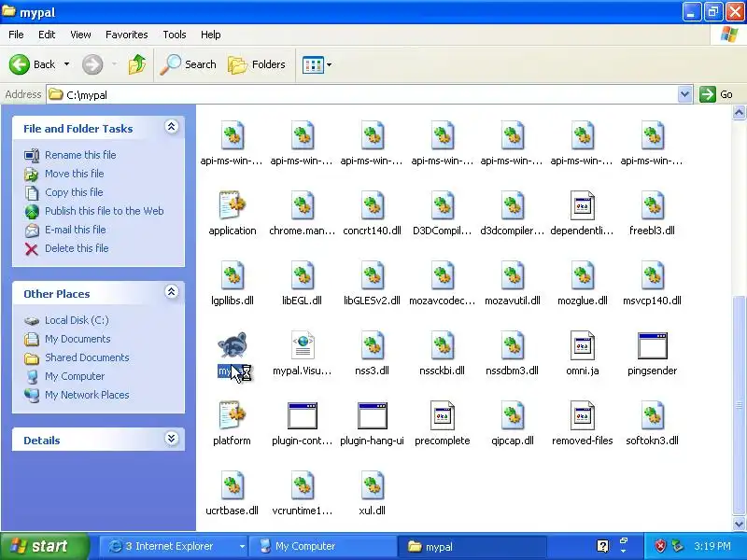The image size is (747, 560).
Task: Click Rename this file
Action: 80,155
